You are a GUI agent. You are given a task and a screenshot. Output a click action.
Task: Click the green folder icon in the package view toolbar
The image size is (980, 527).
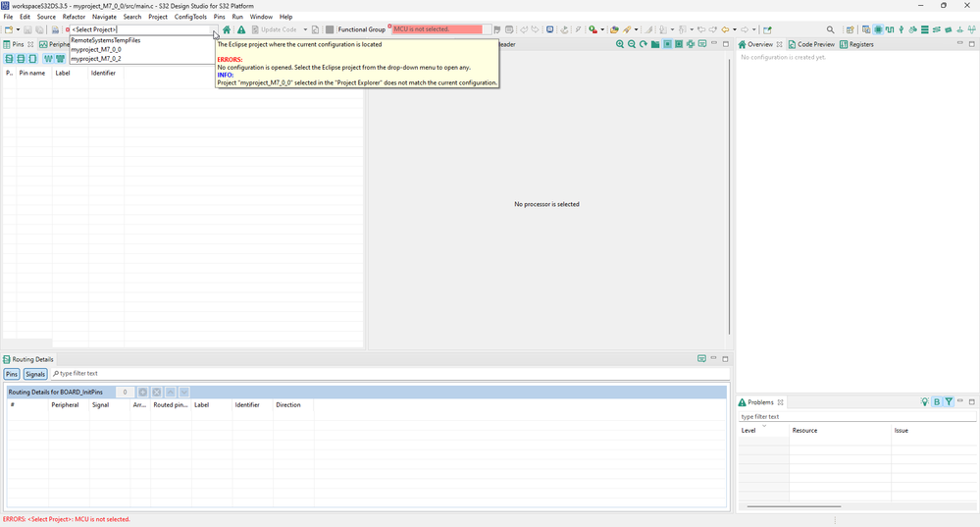coord(655,44)
